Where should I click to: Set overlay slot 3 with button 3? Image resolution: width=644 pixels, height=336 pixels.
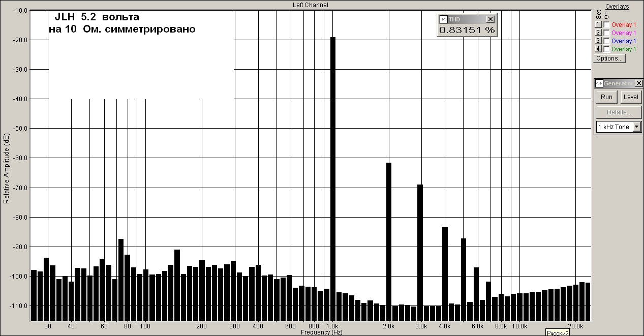click(598, 41)
